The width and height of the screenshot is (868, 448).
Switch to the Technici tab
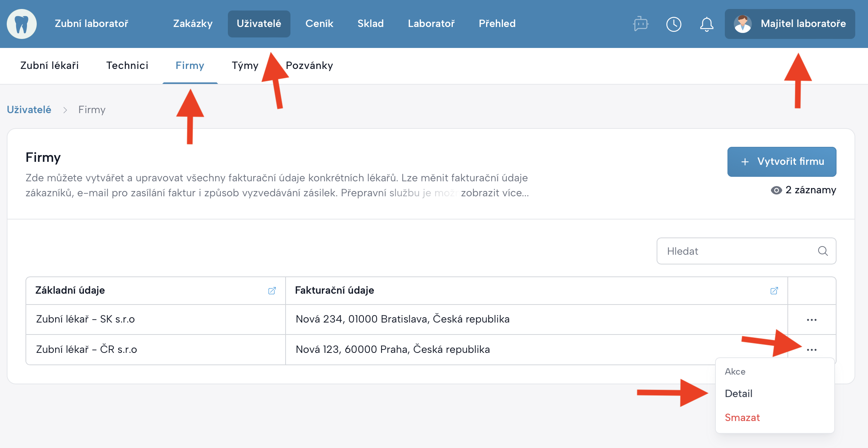(127, 66)
